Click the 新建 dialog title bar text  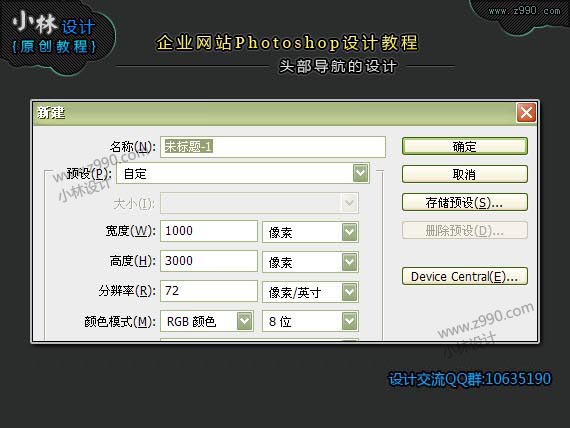(51, 113)
